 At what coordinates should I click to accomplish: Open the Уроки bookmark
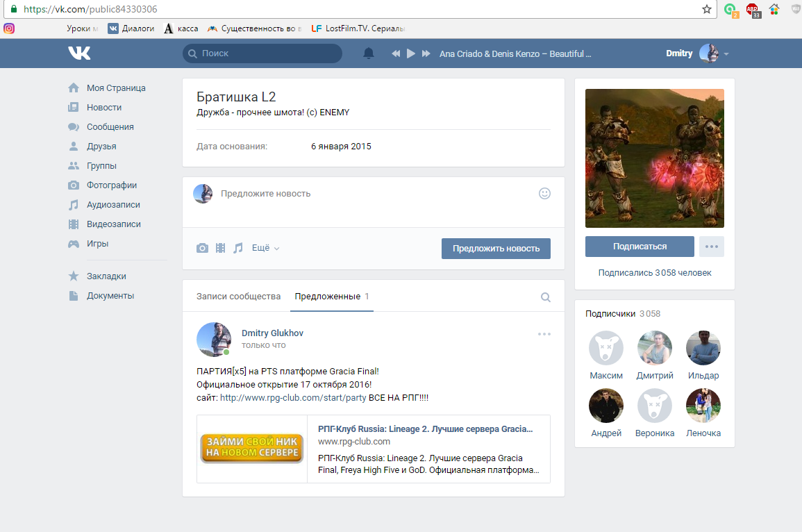tap(82, 28)
